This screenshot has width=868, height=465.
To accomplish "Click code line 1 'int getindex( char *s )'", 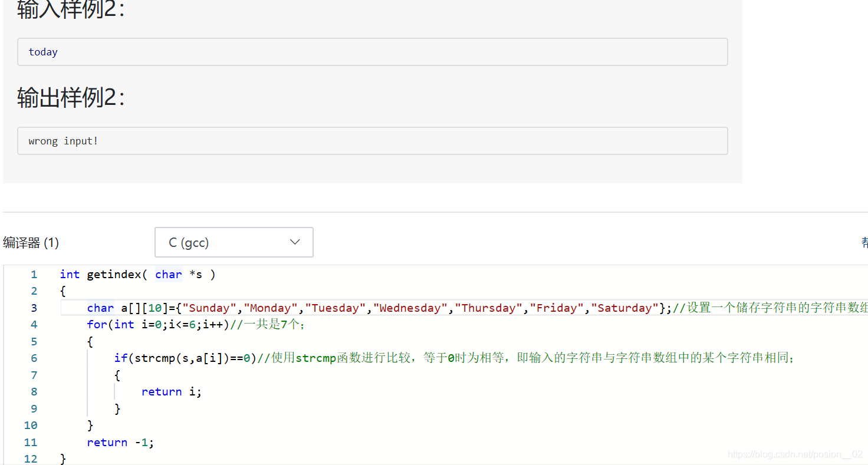I will 138,274.
